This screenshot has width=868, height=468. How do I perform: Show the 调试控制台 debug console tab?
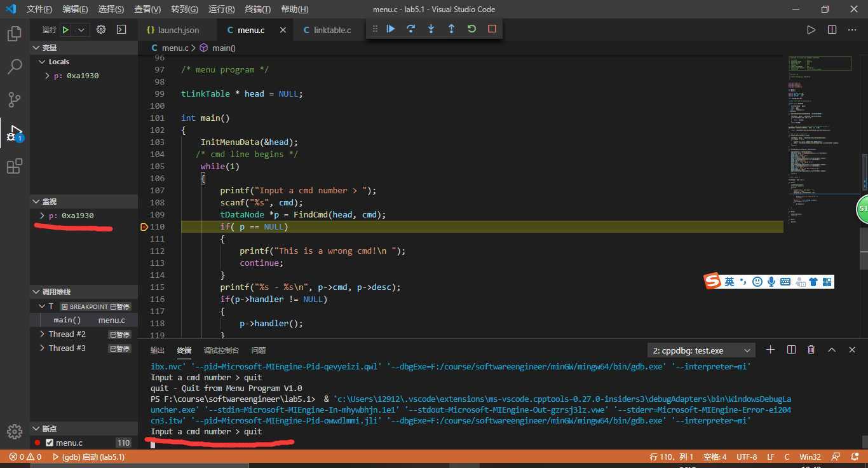point(221,350)
